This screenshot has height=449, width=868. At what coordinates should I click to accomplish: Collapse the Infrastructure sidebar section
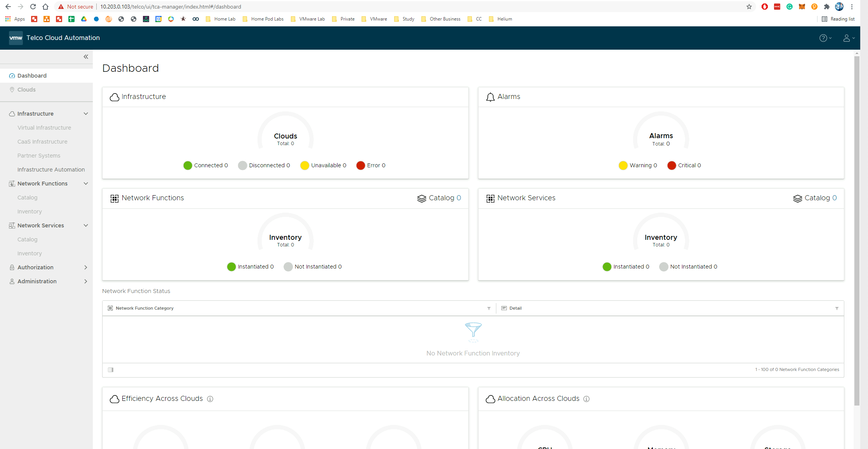click(86, 114)
